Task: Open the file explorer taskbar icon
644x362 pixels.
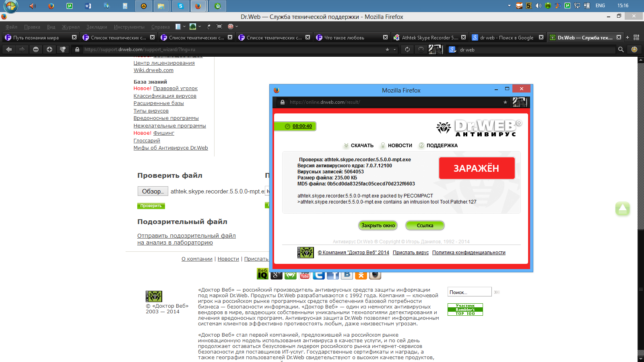Action: [161, 6]
